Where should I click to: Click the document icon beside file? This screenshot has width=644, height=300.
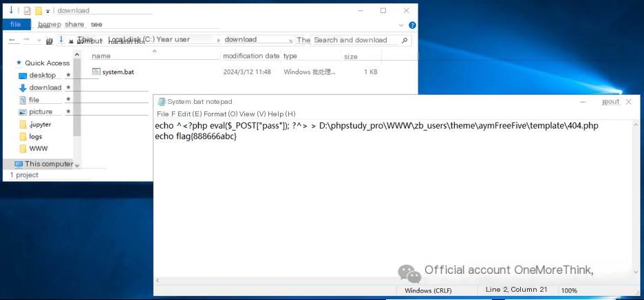pyautogui.click(x=23, y=100)
